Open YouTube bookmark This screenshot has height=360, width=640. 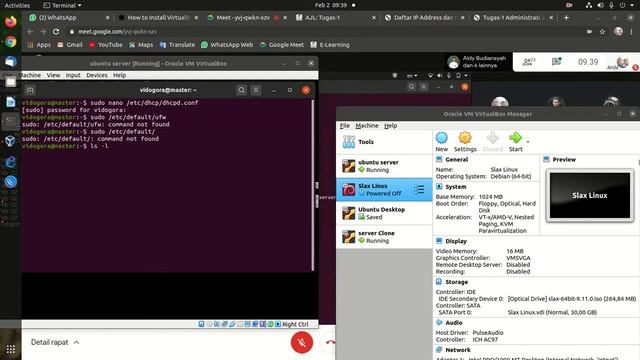point(105,45)
